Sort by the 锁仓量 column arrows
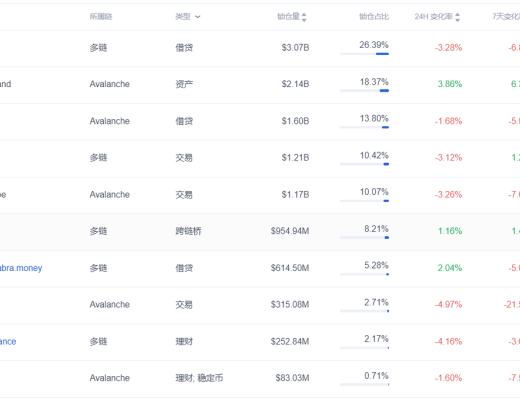This screenshot has height=400, width=520. tap(304, 17)
